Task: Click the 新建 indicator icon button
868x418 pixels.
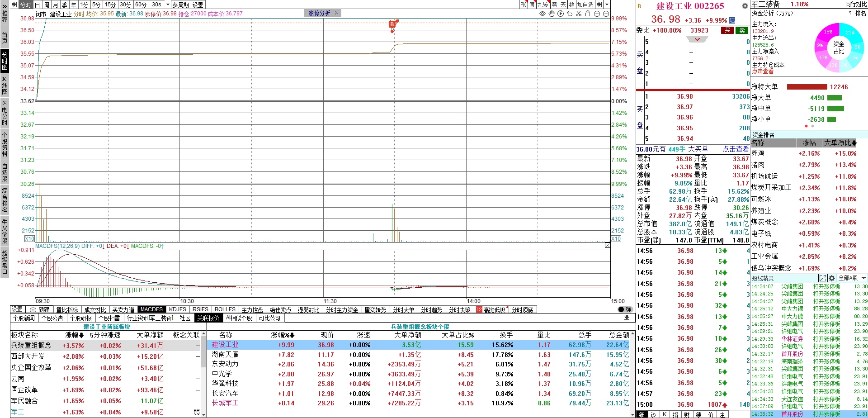Action: tap(40, 309)
